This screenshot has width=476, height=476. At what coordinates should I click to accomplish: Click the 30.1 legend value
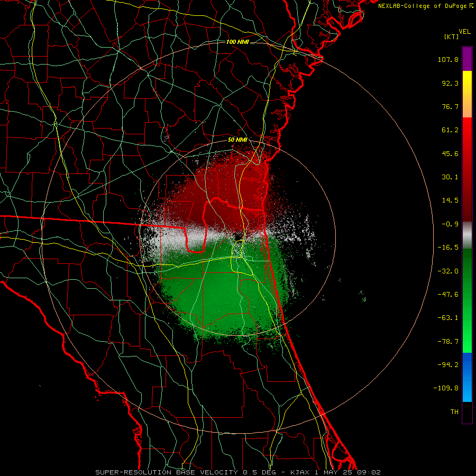point(450,177)
